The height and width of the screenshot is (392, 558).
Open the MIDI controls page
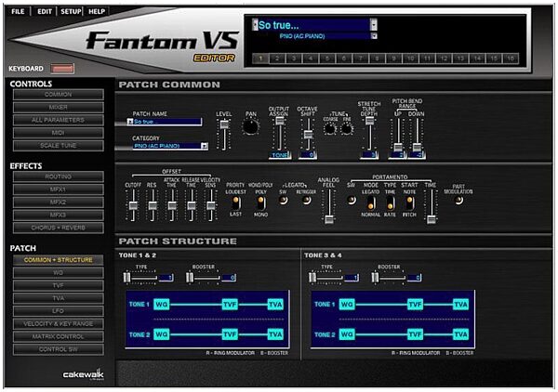point(59,133)
